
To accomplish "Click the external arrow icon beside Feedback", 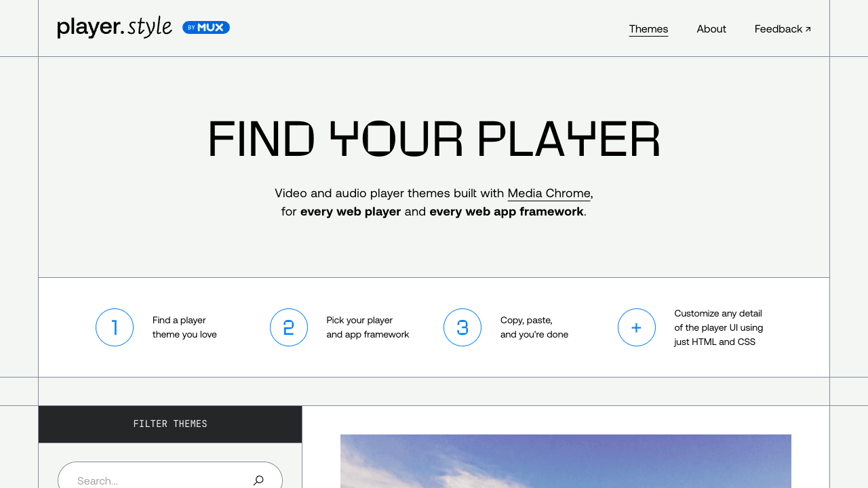I will point(808,29).
